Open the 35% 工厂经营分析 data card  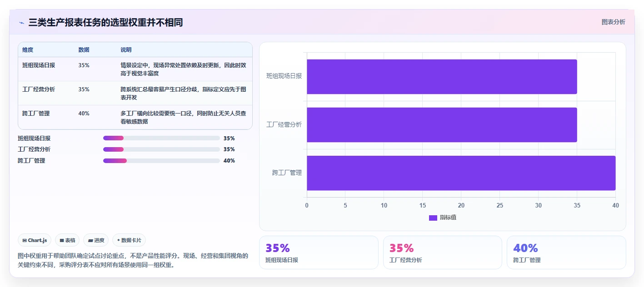443,252
